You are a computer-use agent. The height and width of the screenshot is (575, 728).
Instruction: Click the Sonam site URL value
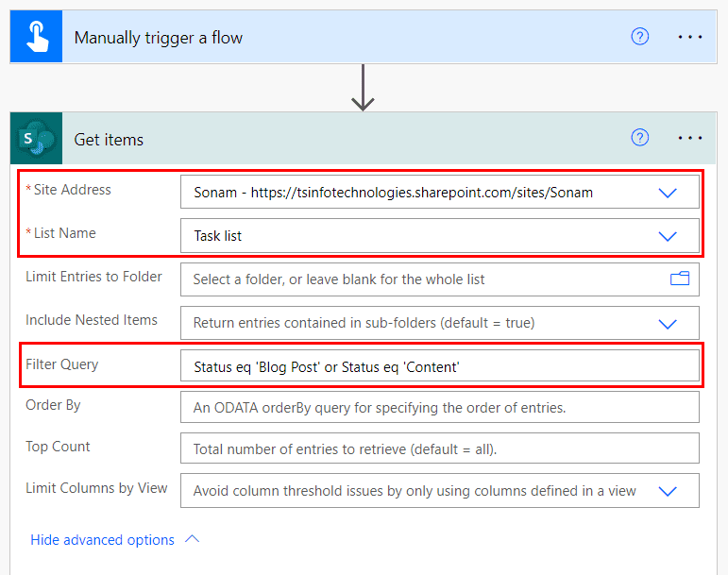[x=393, y=192]
